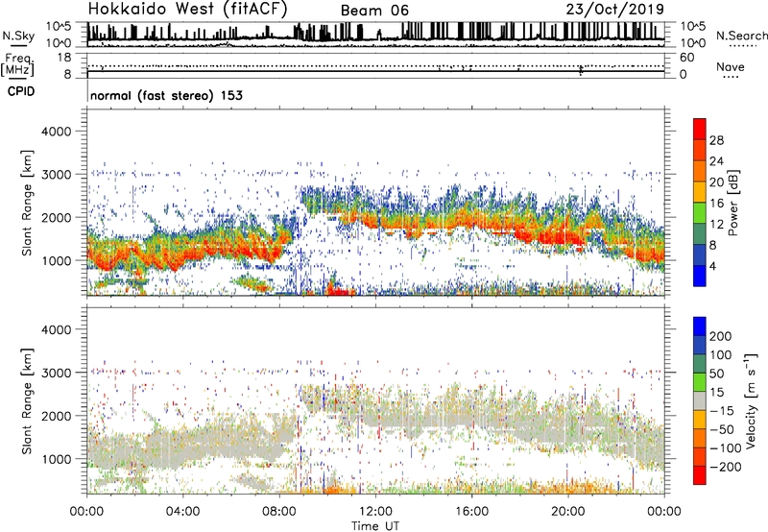The width and height of the screenshot is (768, 532).
Task: Click the "Velocity [m s-1]" color bar title
Action: 751,400
